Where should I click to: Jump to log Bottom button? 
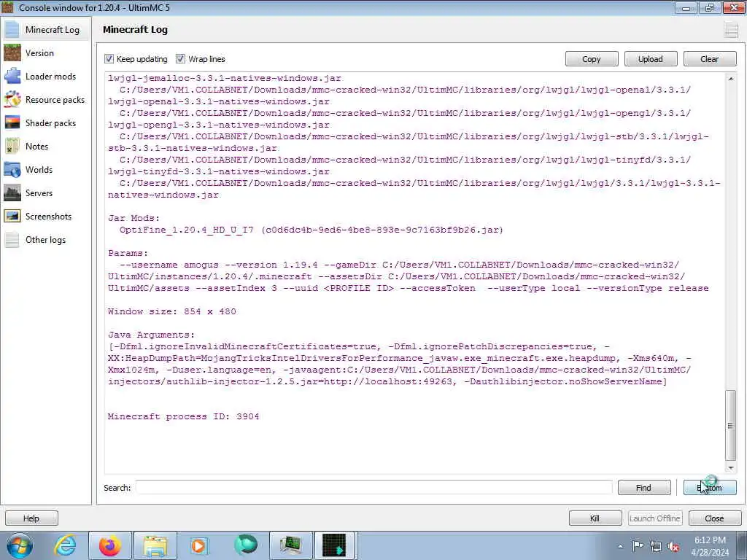pos(710,488)
